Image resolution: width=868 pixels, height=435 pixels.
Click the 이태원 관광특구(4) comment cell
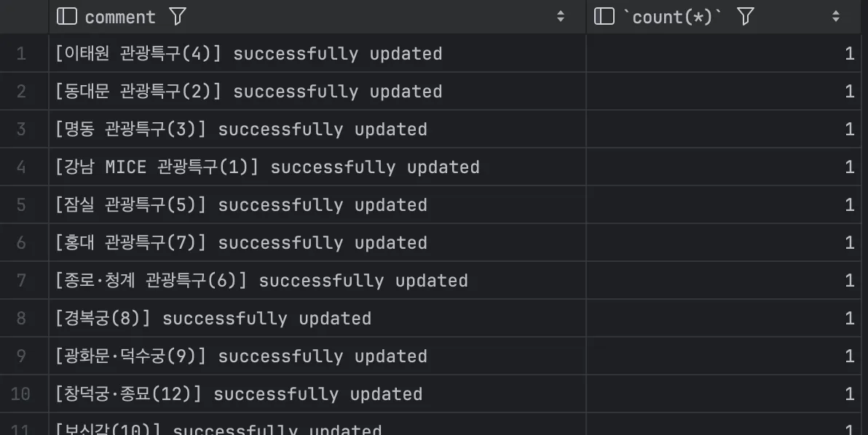pos(317,54)
